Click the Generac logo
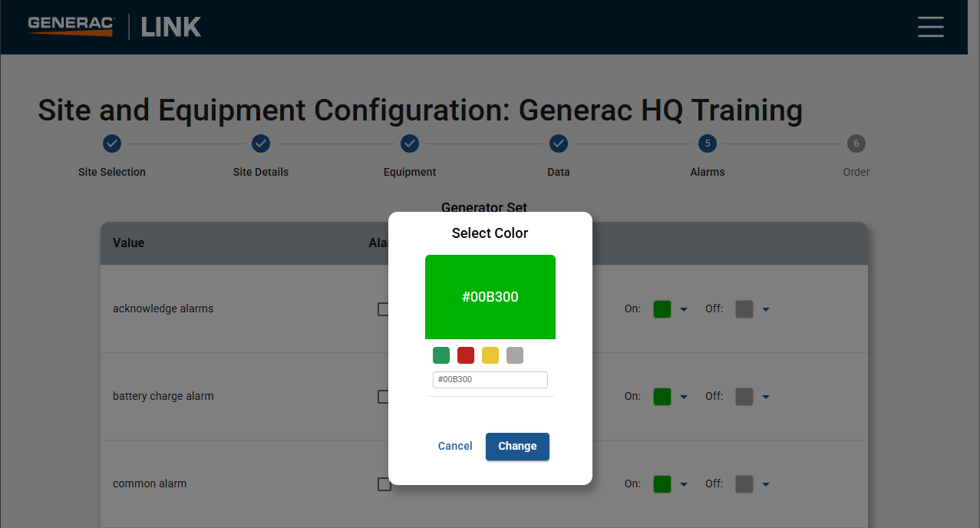The width and height of the screenshot is (980, 528). pos(71,26)
